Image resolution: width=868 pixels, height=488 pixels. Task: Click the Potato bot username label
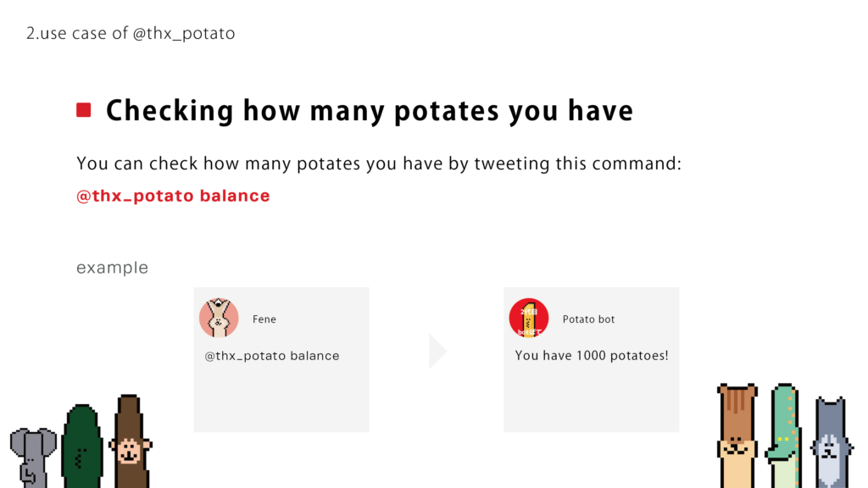point(588,319)
